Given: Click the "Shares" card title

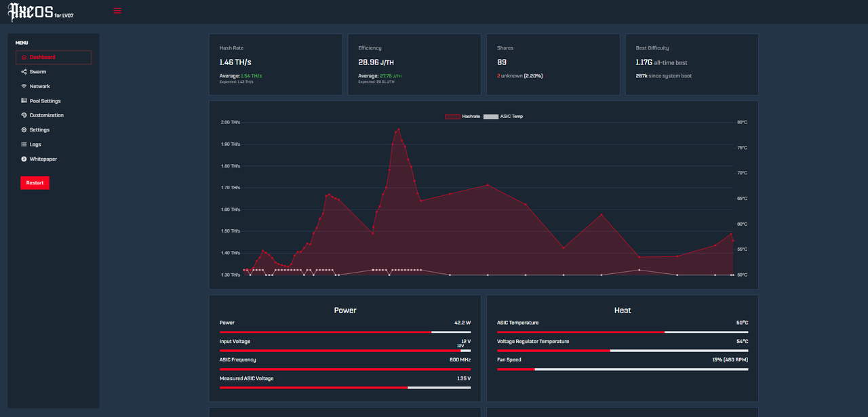Looking at the screenshot, I should pos(505,48).
